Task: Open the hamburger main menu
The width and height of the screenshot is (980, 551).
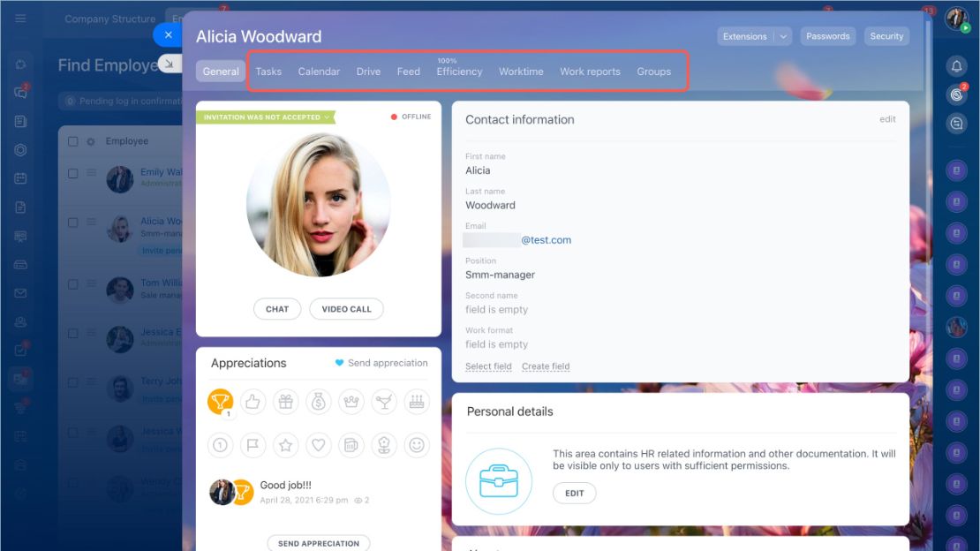Action: [x=20, y=19]
